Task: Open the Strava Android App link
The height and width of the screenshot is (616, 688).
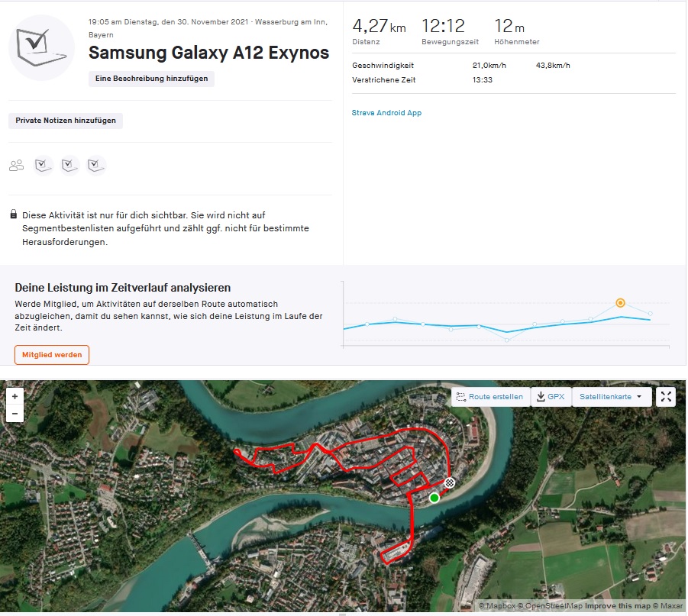Action: (386, 113)
